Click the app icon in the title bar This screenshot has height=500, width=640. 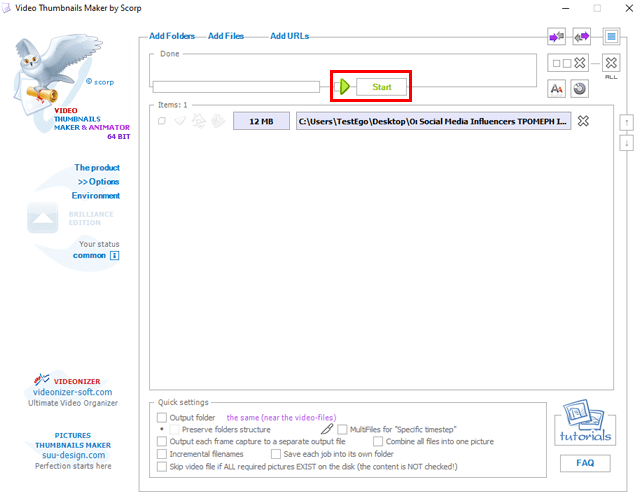click(6, 8)
